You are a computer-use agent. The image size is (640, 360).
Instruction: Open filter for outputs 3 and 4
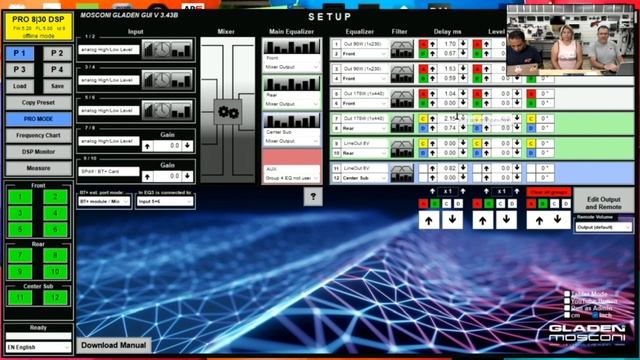click(402, 74)
